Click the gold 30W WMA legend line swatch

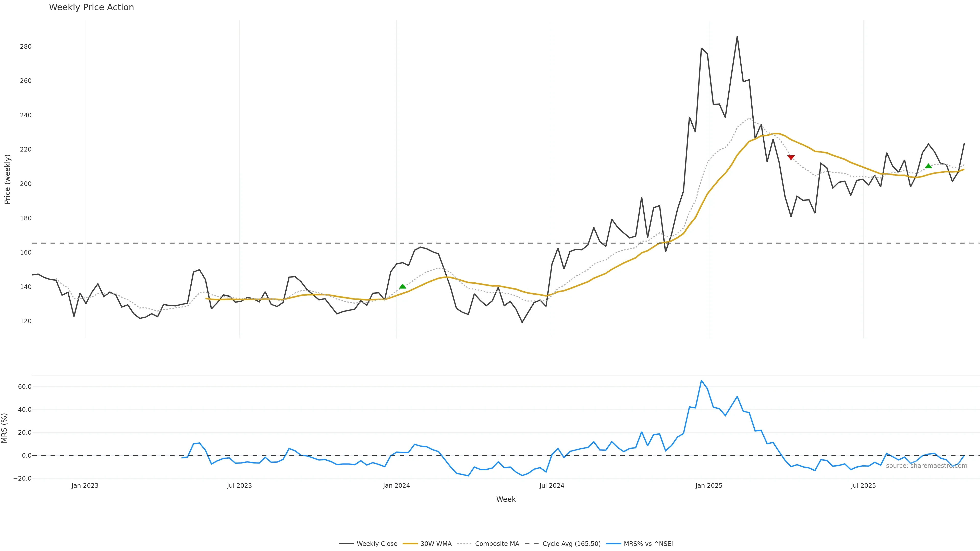[410, 544]
